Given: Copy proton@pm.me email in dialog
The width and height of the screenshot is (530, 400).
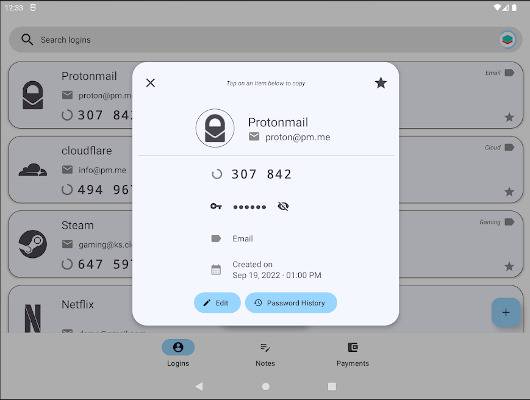Looking at the screenshot, I should point(297,137).
